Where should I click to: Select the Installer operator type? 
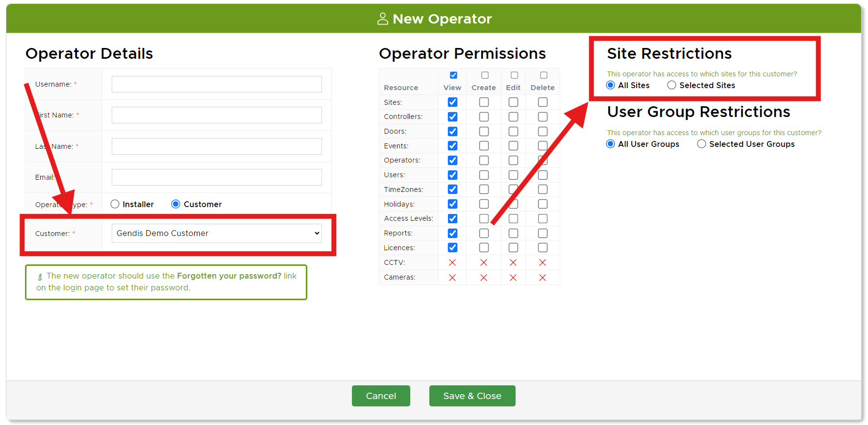[115, 204]
